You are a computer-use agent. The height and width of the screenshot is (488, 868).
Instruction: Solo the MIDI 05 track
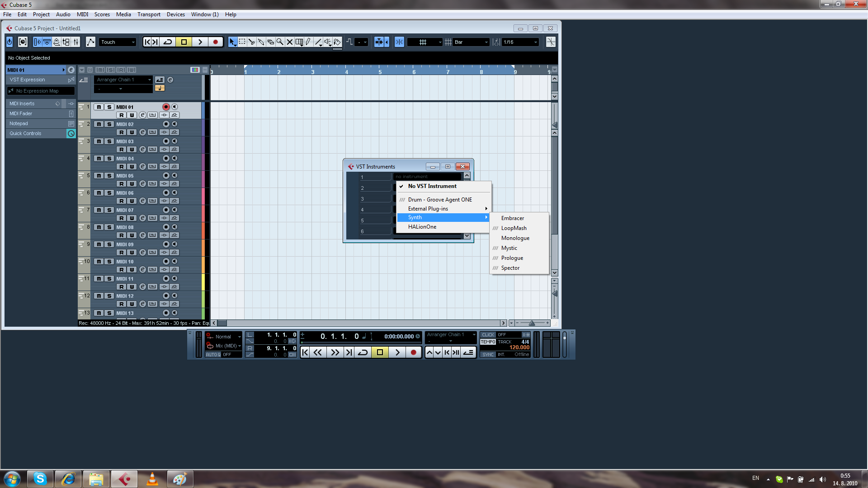pos(109,176)
